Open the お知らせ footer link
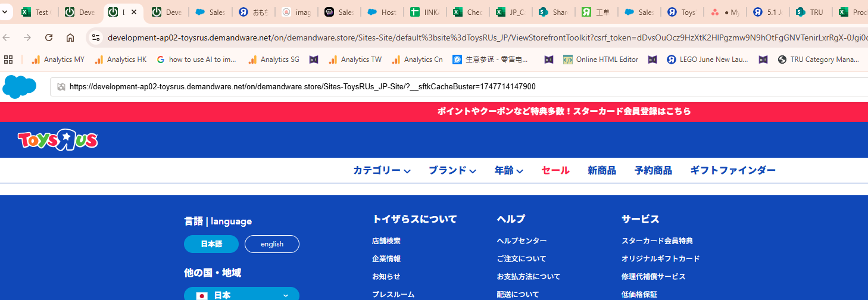 tap(386, 277)
